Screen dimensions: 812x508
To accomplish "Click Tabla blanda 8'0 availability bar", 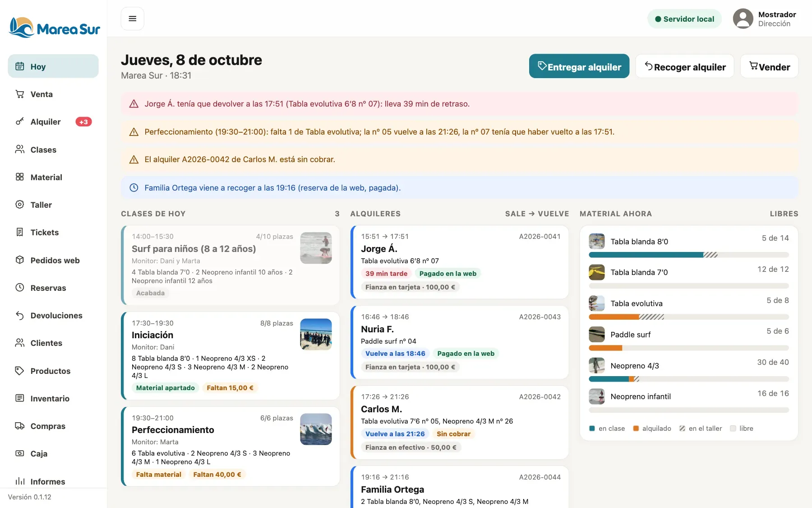I will [x=689, y=255].
